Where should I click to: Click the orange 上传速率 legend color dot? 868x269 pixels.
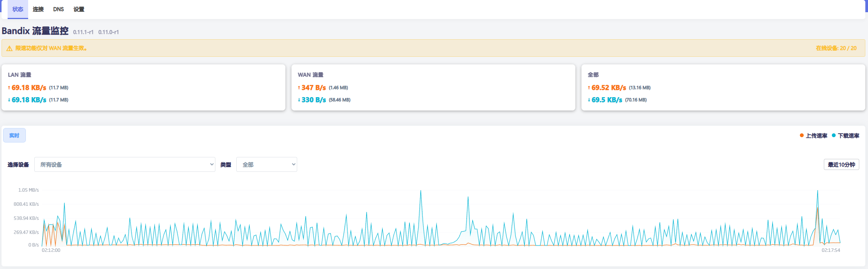click(x=802, y=136)
